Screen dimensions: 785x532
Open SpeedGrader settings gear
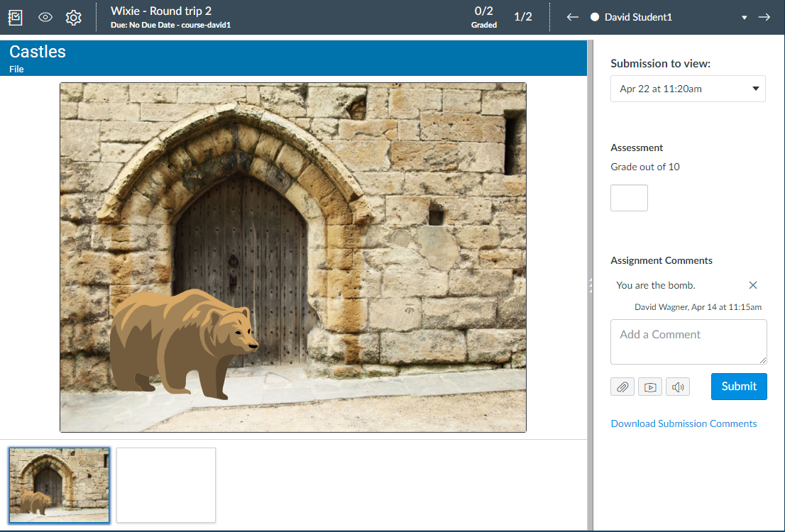(74, 17)
